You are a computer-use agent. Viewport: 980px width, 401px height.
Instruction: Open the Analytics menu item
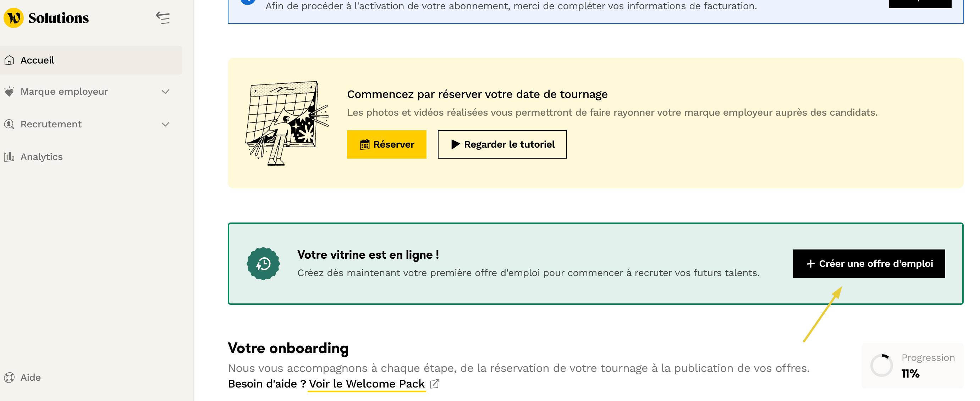point(42,157)
